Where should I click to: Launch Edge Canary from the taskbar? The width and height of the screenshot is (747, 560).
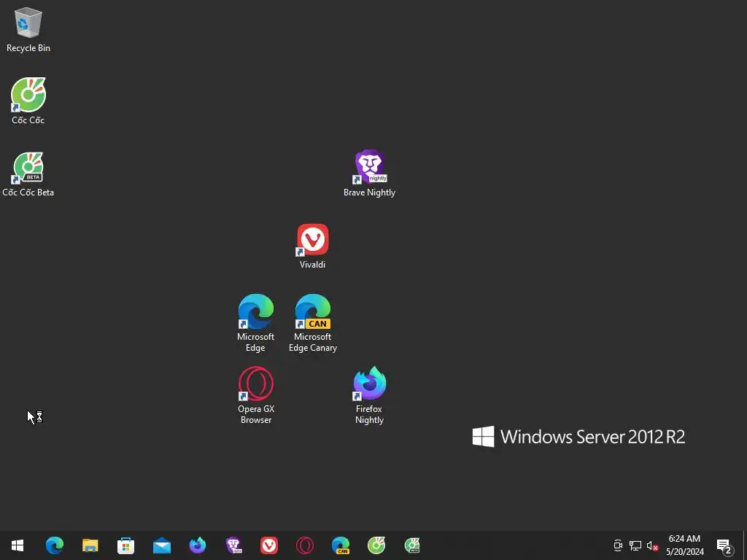click(341, 545)
